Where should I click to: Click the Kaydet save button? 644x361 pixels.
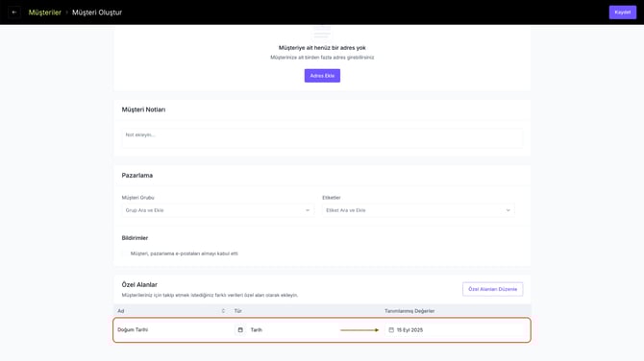point(623,12)
